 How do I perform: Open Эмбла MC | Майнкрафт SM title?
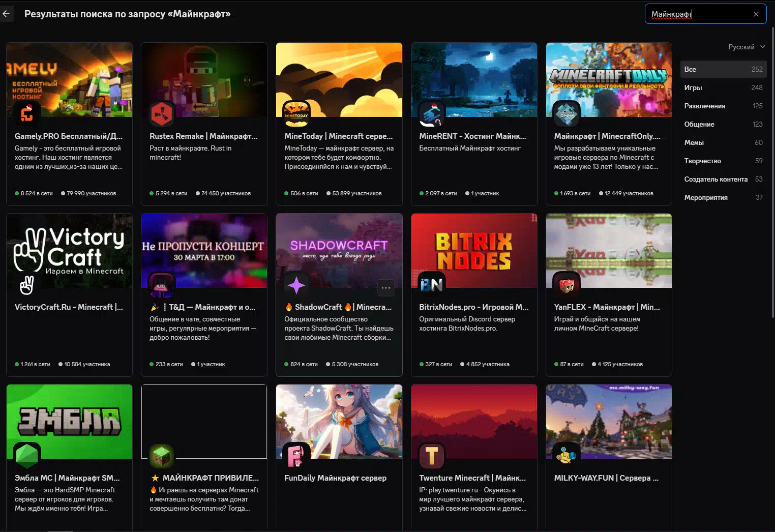[x=67, y=478]
